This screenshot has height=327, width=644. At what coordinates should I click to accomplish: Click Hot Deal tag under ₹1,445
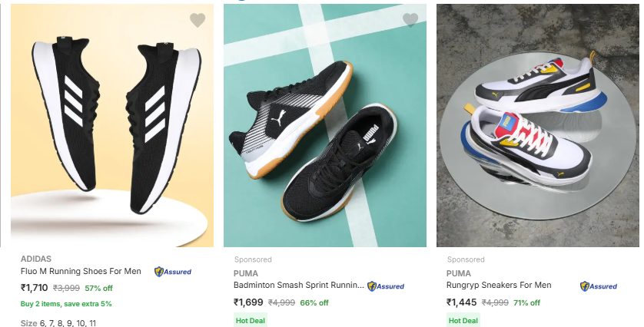(463, 320)
